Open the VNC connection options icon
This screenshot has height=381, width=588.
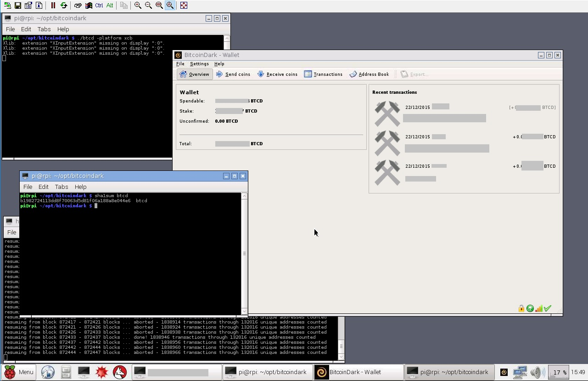point(28,6)
